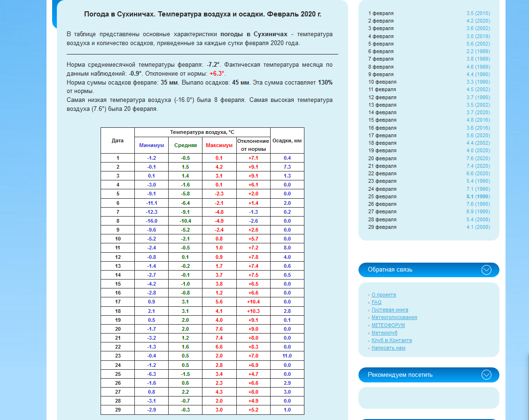This screenshot has width=529, height=420.
Task: Click the 6.6 (2020) record for 22 февраля
Action: pyautogui.click(x=478, y=173)
